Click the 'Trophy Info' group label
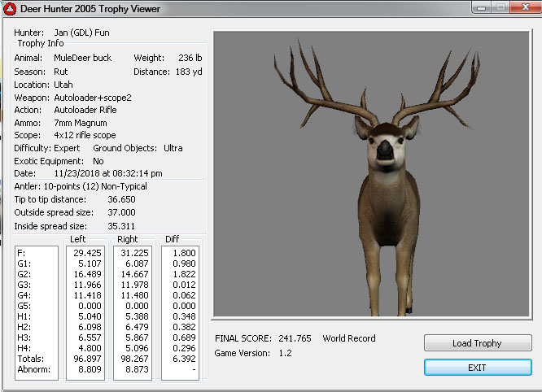542x392 pixels. [x=41, y=44]
